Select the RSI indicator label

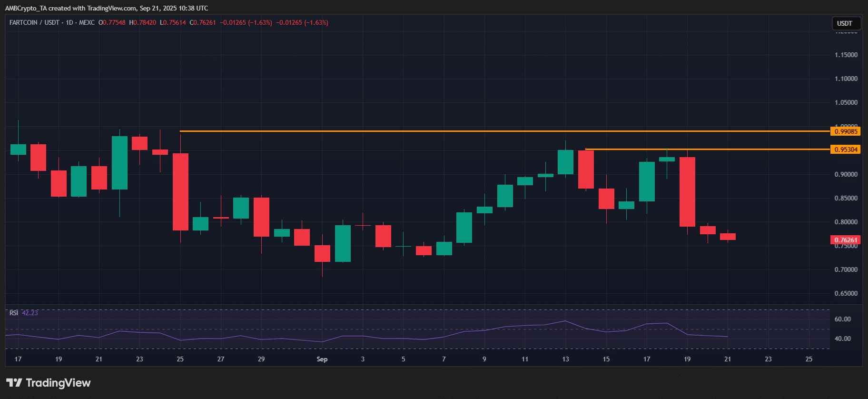[x=14, y=313]
